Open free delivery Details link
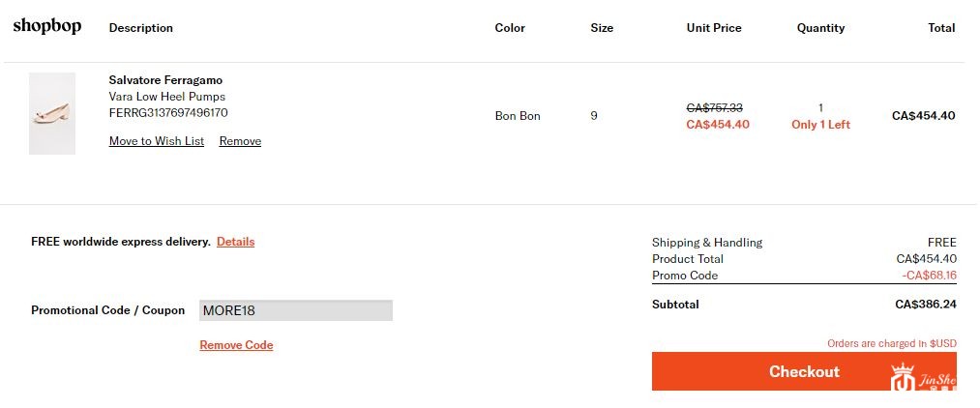Image resolution: width=980 pixels, height=408 pixels. point(235,242)
